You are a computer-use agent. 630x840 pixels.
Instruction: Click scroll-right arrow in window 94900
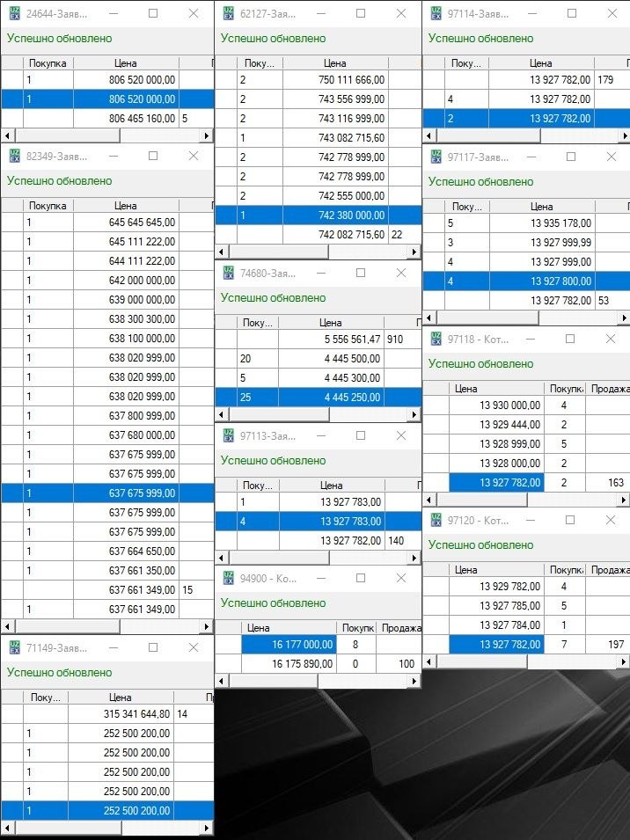[414, 681]
